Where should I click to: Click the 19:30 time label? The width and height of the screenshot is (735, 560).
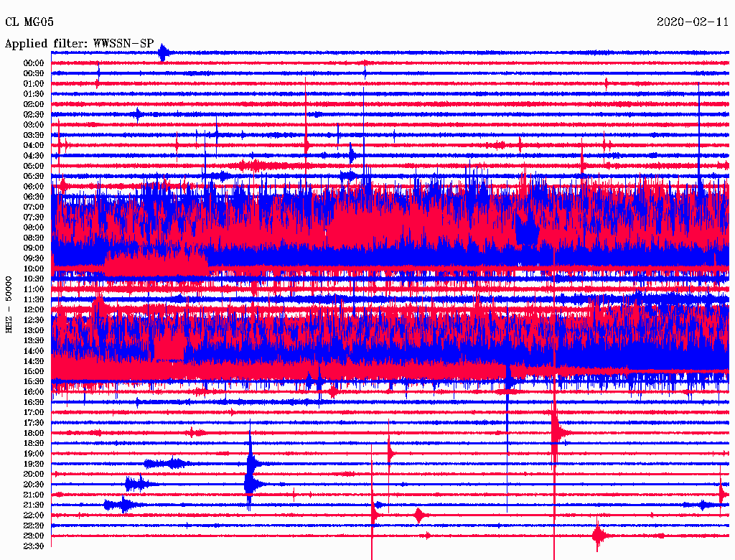[x=34, y=465]
